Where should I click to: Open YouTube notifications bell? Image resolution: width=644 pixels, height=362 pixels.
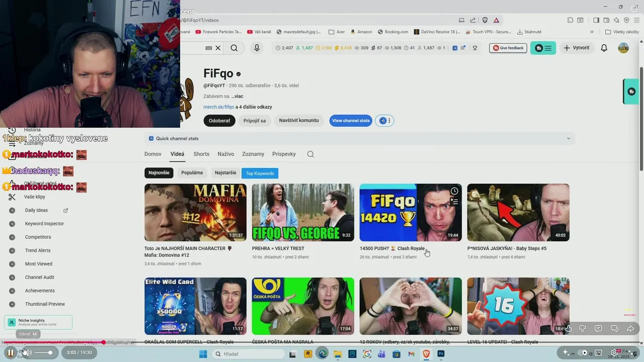point(604,48)
